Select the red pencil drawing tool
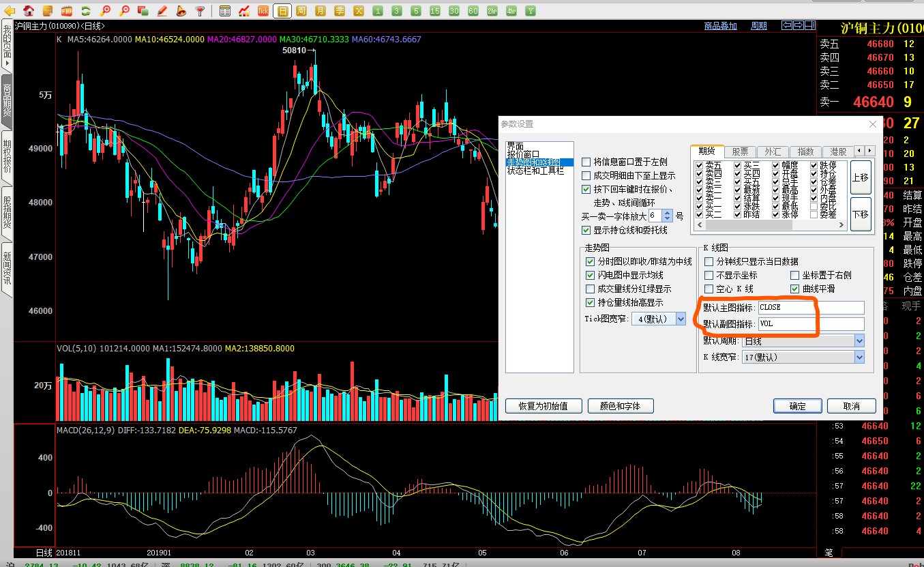Viewport: 924px width, 567px height. [162, 11]
